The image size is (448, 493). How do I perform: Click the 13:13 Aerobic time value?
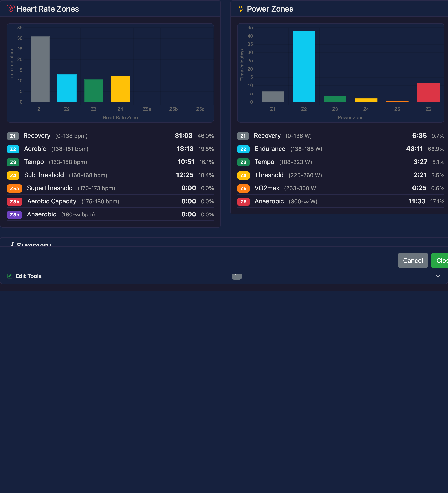coord(185,149)
